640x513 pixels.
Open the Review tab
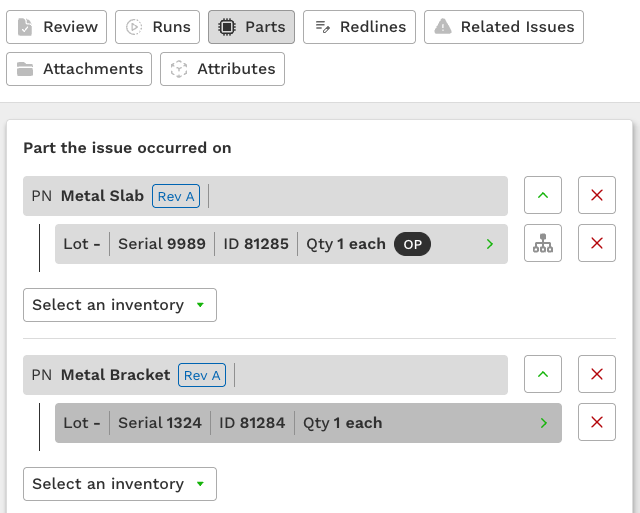(x=56, y=27)
